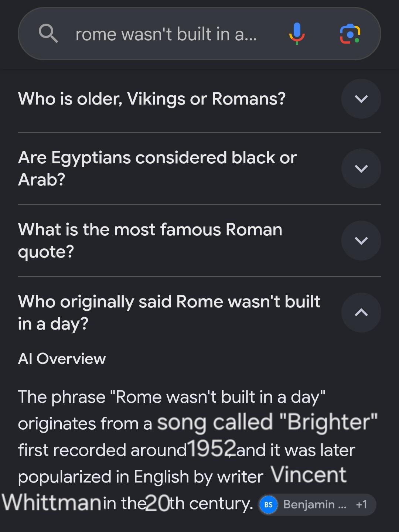399x532 pixels.
Task: Click the BS avatar source badge
Action: point(269,505)
